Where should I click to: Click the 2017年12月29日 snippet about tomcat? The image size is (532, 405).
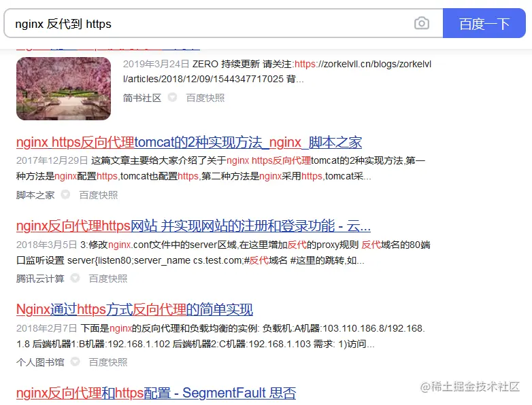[x=220, y=168]
